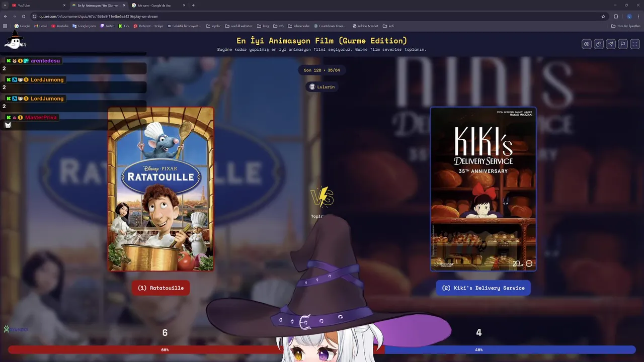Open the Chrome profile avatar
This screenshot has height=362, width=644.
tap(629, 16)
